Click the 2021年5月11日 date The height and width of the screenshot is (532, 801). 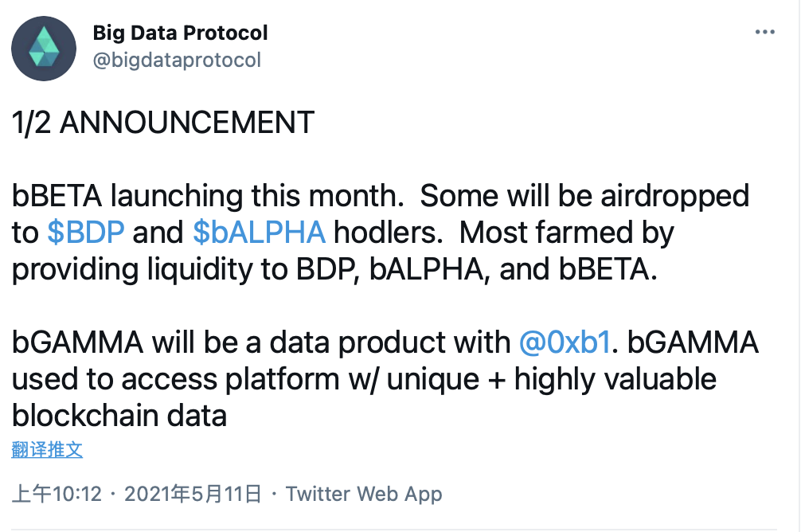click(193, 495)
